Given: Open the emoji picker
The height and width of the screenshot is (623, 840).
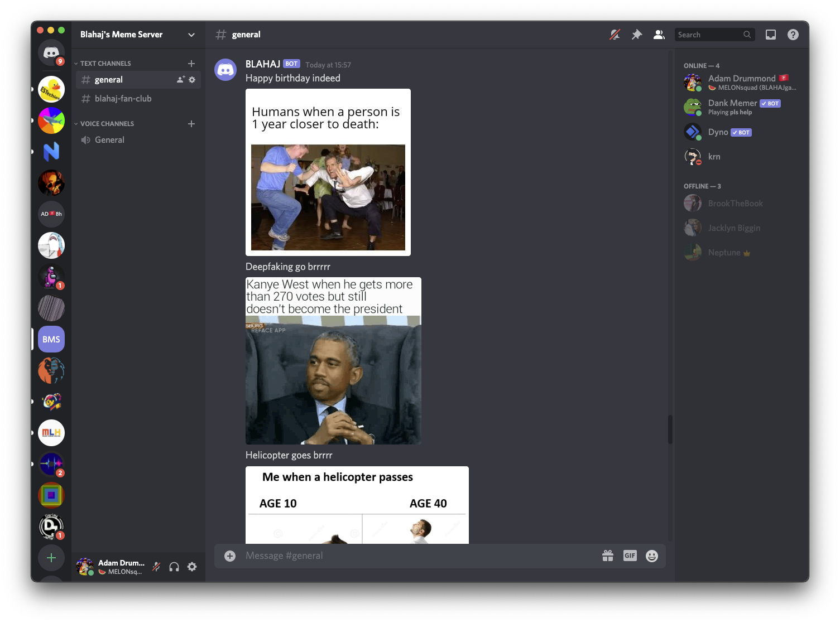Looking at the screenshot, I should (652, 556).
